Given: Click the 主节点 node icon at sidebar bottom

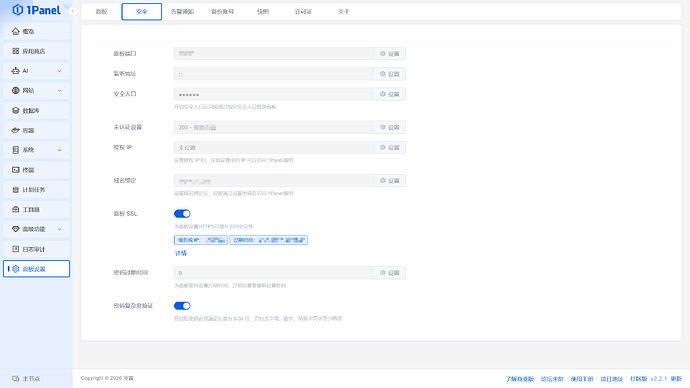Looking at the screenshot, I should [16, 378].
